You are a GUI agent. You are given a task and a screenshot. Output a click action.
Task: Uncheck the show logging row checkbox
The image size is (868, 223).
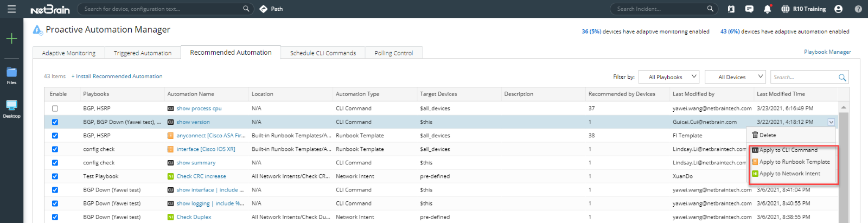click(55, 203)
